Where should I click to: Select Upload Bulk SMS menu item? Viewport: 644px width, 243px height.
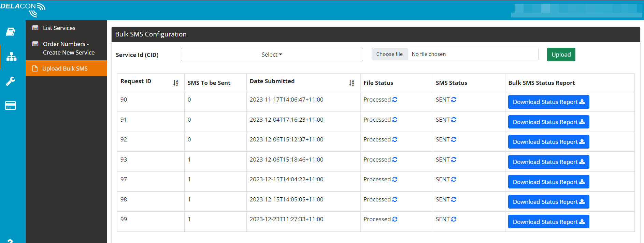pyautogui.click(x=66, y=69)
